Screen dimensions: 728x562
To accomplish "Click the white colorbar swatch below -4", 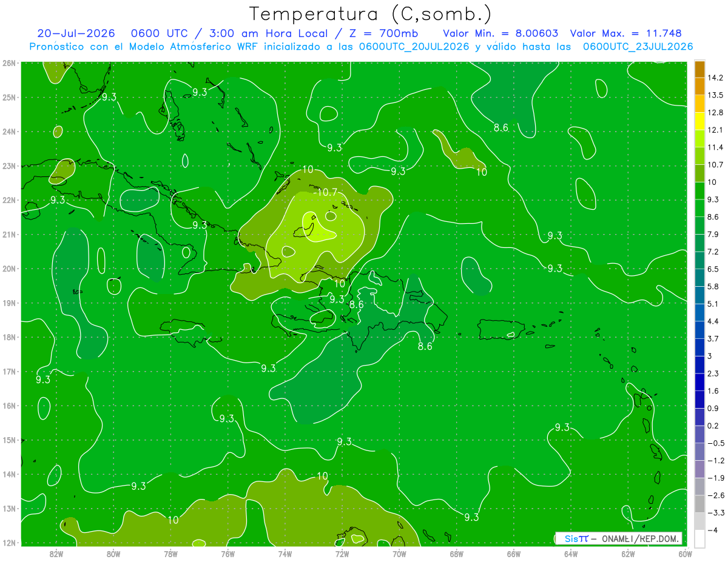I will click(x=699, y=538).
